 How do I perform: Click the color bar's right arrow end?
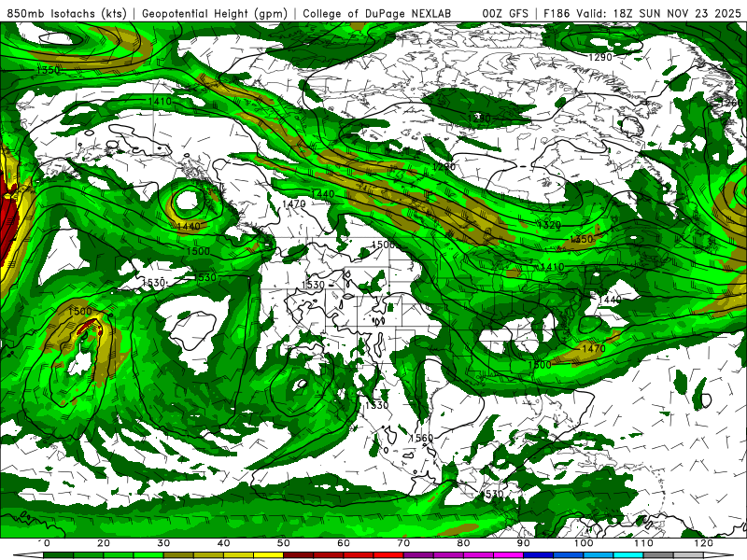(x=718, y=555)
